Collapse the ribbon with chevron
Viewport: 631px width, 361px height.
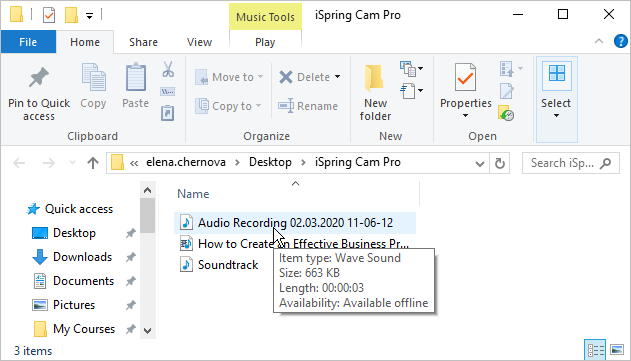(x=599, y=41)
